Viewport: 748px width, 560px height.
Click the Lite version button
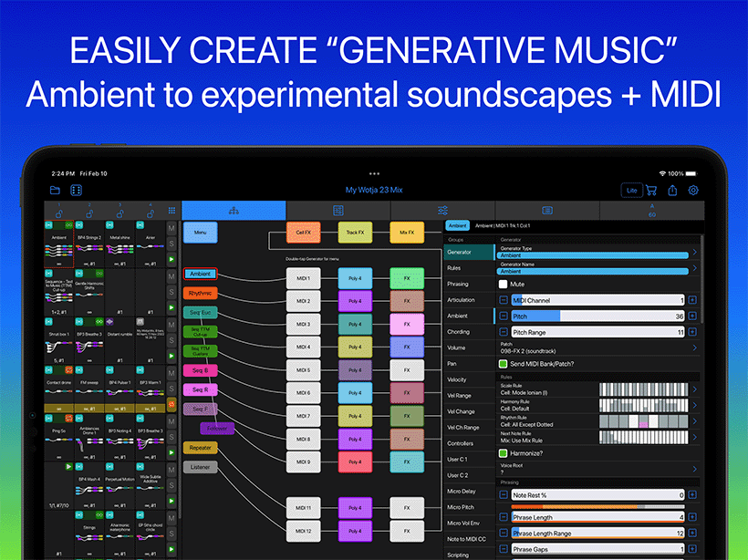pos(631,190)
